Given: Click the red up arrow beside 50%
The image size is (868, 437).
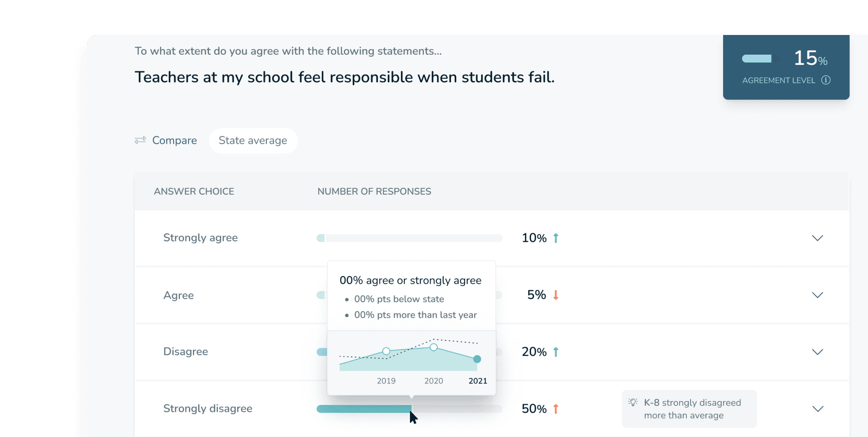Looking at the screenshot, I should pos(556,409).
